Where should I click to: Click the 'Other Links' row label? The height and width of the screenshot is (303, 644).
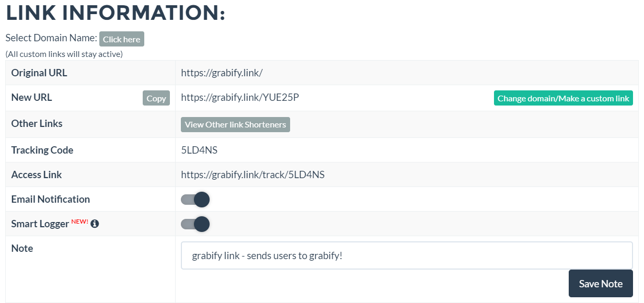(37, 123)
